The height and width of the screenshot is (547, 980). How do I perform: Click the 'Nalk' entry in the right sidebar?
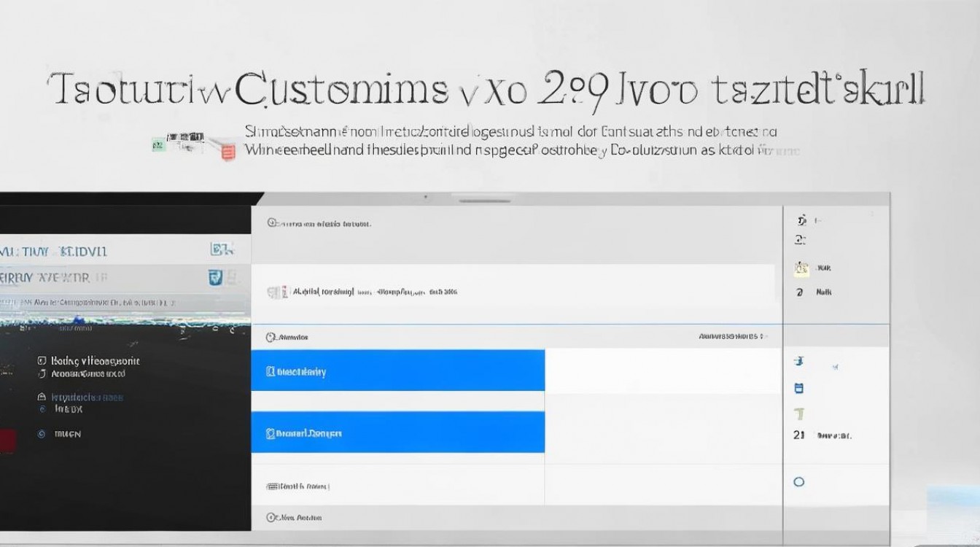click(823, 292)
